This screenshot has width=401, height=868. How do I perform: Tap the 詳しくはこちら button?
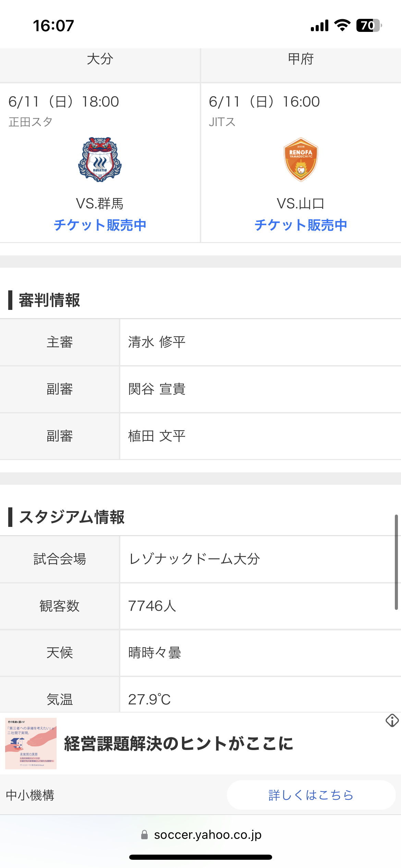311,795
